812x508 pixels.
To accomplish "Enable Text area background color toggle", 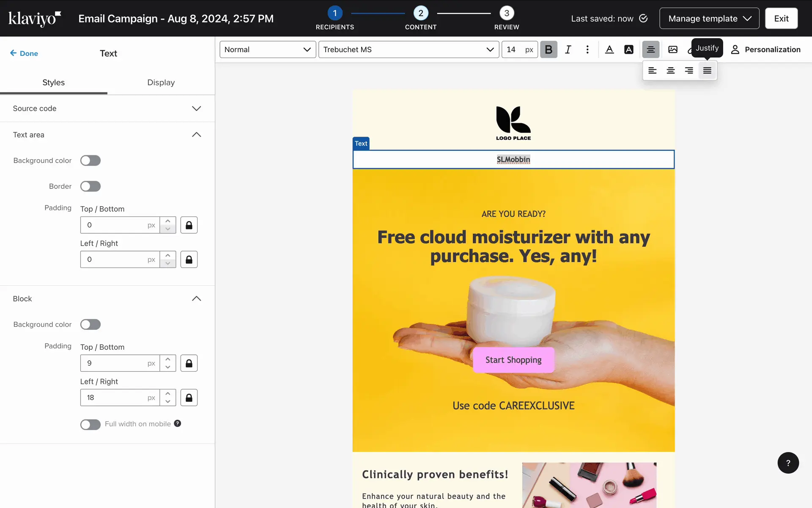I will pos(91,160).
